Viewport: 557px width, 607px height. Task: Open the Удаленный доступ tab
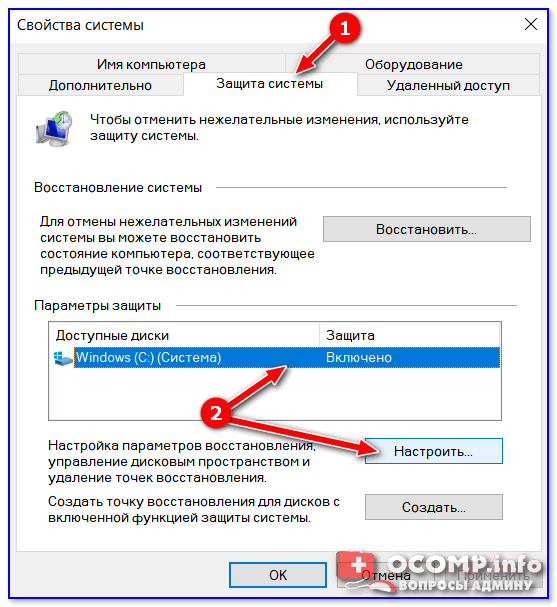(x=448, y=85)
